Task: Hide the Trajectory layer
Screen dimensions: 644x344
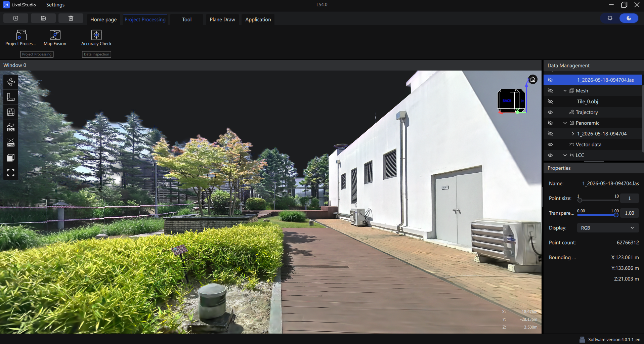Action: [550, 112]
